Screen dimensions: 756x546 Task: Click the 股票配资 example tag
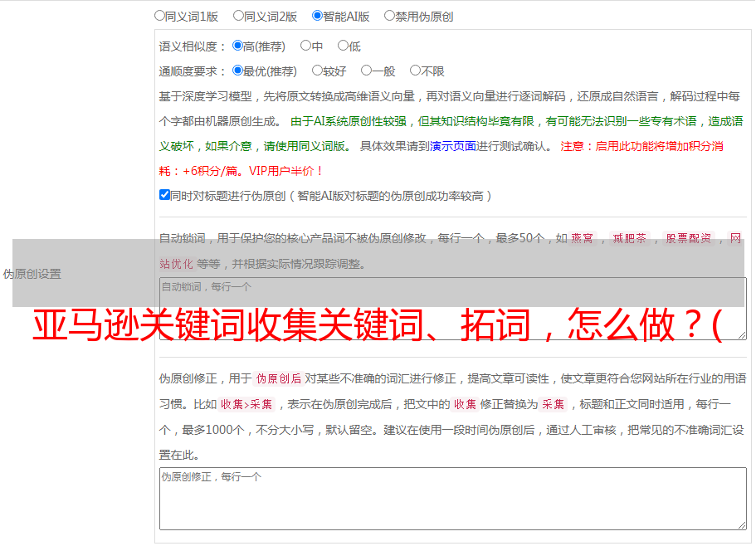pos(689,238)
